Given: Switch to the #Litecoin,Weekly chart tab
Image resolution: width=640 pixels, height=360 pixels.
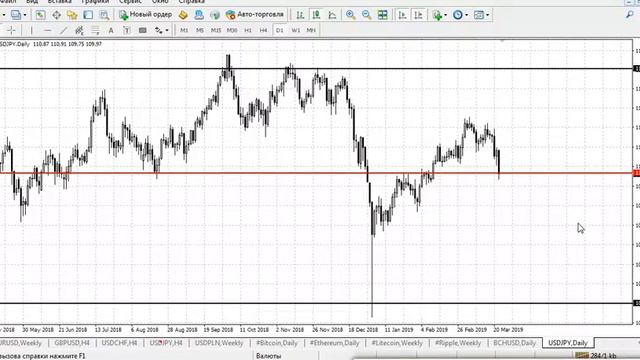Looking at the screenshot, I should (x=397, y=343).
